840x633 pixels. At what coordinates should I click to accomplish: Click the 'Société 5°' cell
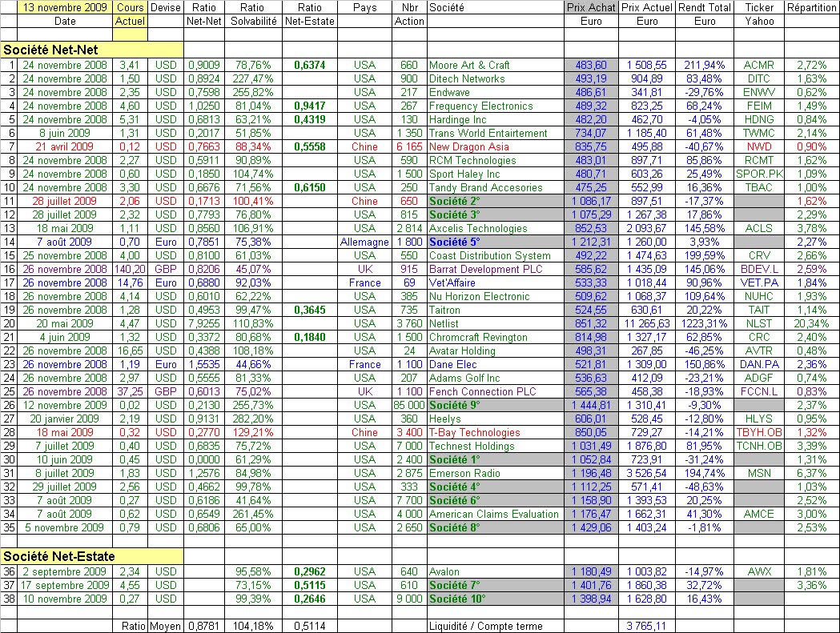pyautogui.click(x=496, y=242)
